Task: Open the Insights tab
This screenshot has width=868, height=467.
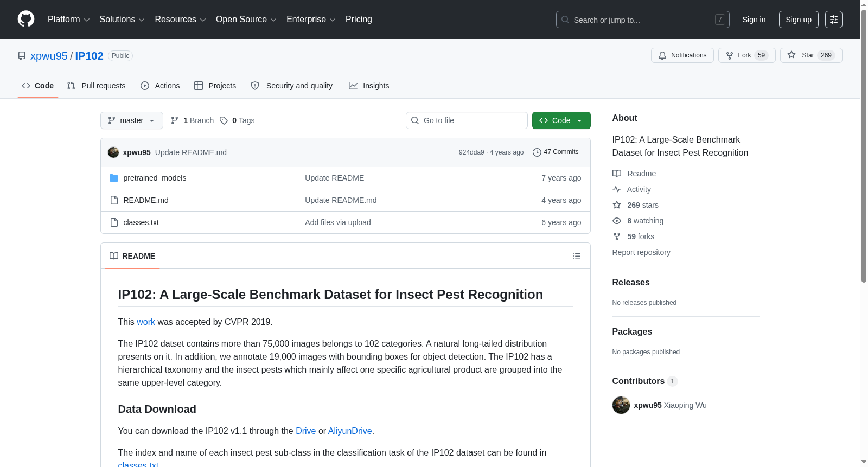Action: (369, 86)
